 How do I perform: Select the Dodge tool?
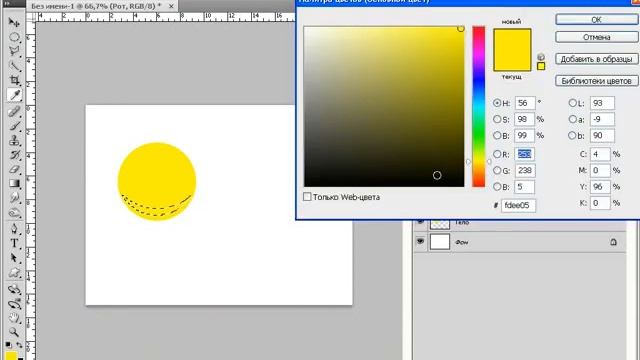pyautogui.click(x=14, y=213)
